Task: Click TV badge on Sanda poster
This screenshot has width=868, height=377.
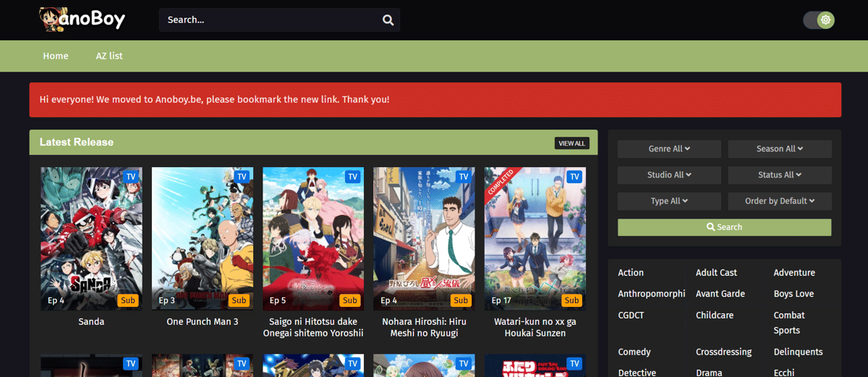Action: [x=131, y=177]
